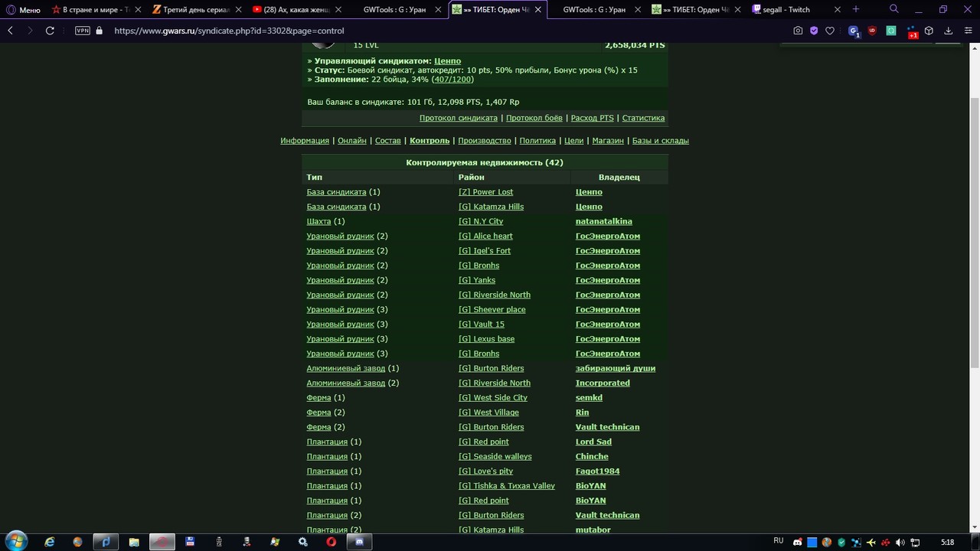Go to Магазин section
Screen dimensions: 980x551
(x=608, y=140)
